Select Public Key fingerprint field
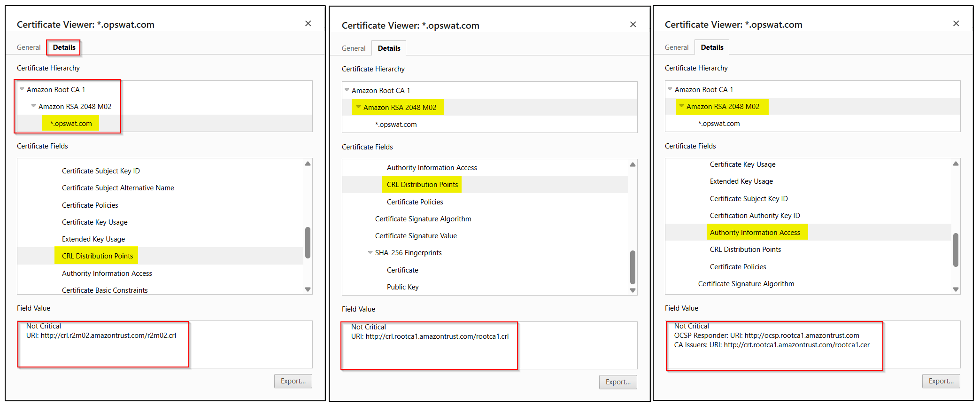This screenshot has width=980, height=406. point(403,287)
